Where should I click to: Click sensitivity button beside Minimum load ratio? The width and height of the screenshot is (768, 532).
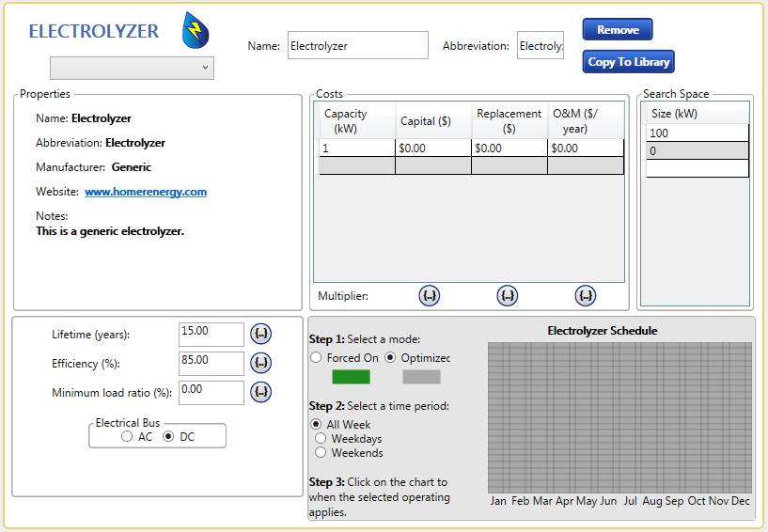click(x=260, y=391)
